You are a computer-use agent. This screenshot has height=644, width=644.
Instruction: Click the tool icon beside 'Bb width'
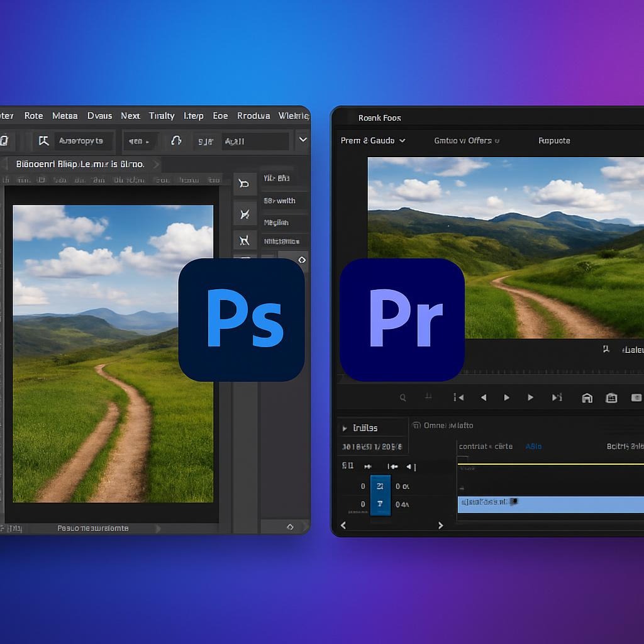[x=244, y=214]
